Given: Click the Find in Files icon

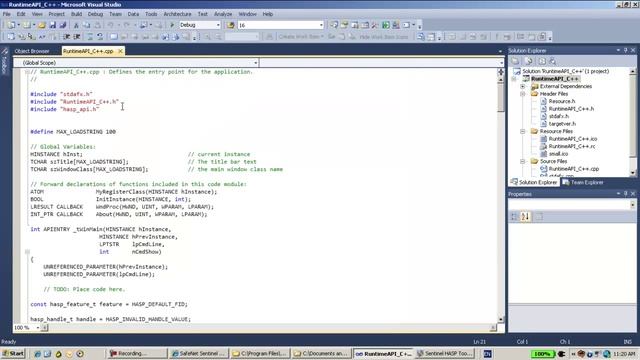Looking at the screenshot, I should (231, 25).
